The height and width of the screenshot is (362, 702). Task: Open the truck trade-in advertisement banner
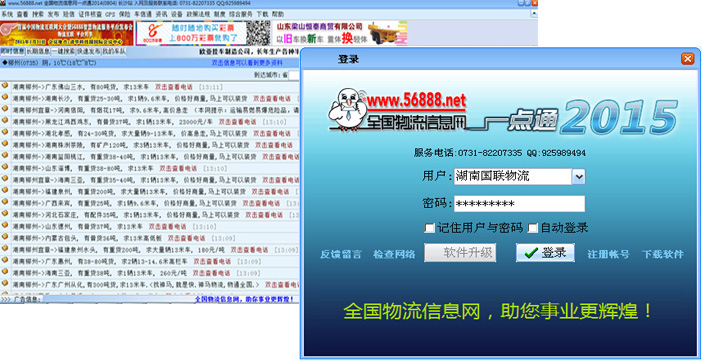340,33
